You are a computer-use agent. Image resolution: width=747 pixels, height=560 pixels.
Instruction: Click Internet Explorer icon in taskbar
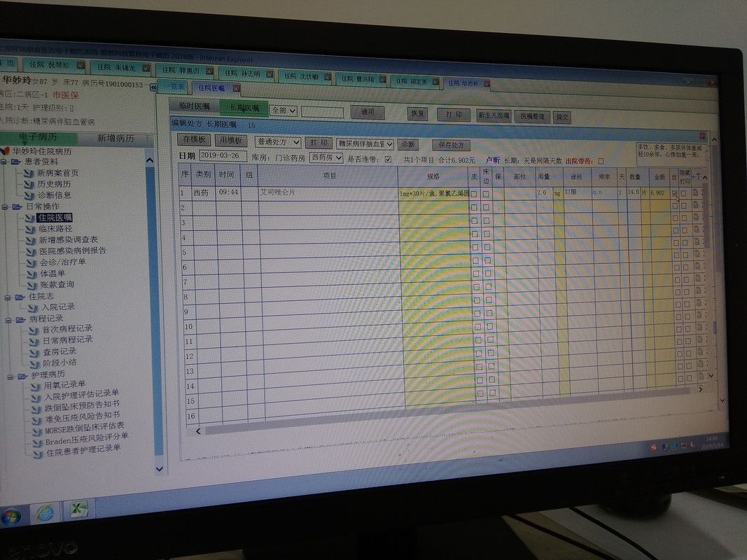[x=45, y=513]
